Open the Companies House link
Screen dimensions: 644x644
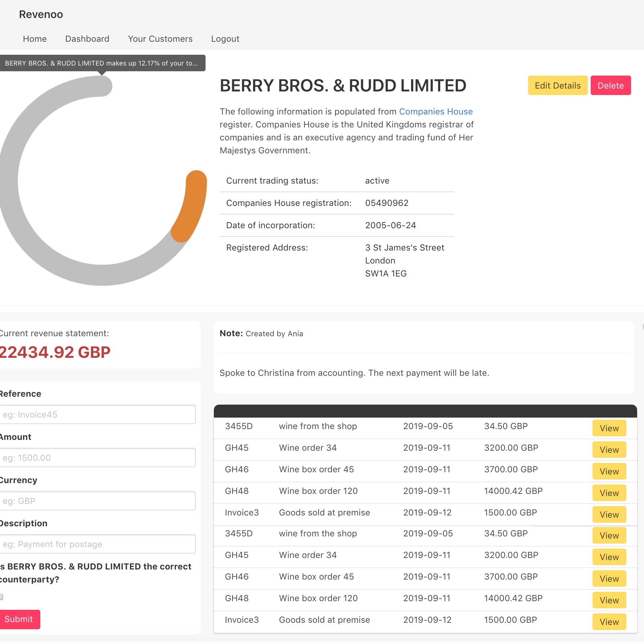(x=436, y=112)
